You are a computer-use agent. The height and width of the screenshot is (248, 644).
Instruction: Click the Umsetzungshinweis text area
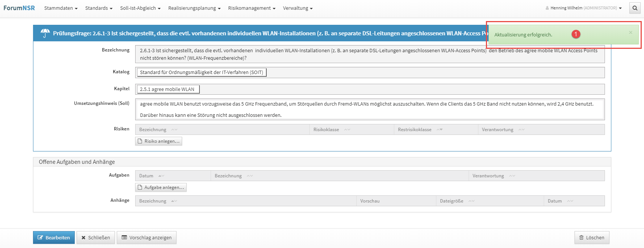(x=370, y=109)
